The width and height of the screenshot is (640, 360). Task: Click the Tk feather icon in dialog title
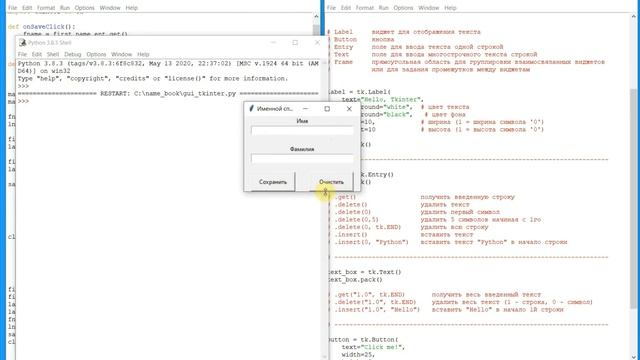coord(251,109)
